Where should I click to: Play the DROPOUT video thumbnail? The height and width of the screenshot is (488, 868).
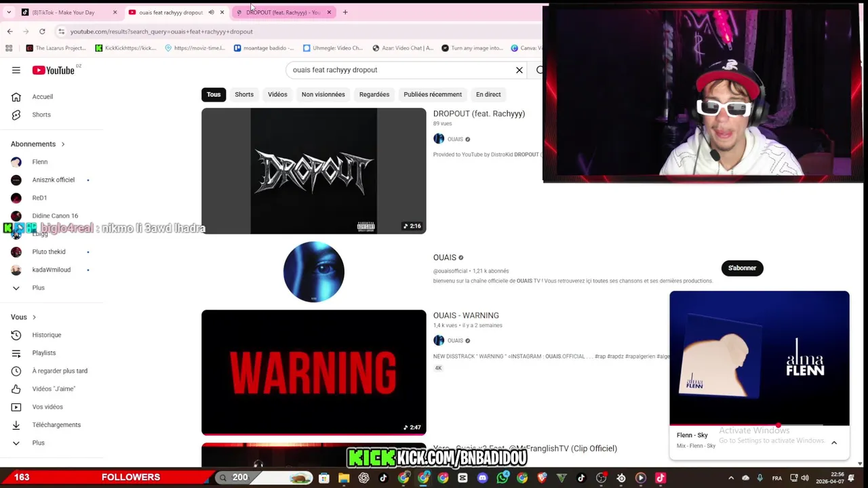[314, 171]
